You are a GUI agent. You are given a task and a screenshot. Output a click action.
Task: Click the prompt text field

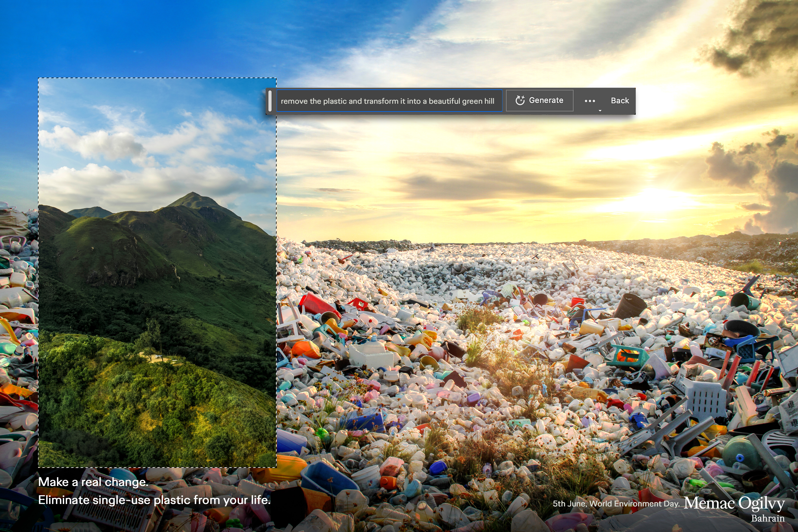(389, 101)
